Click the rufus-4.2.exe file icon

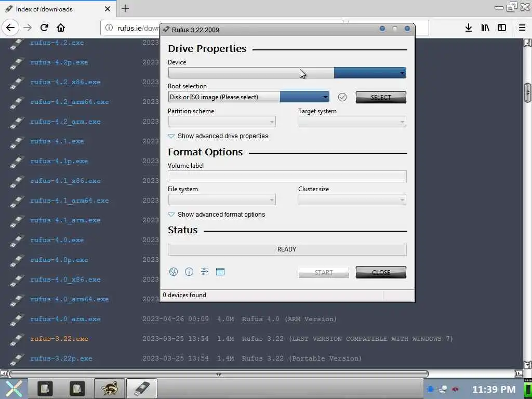click(16, 43)
